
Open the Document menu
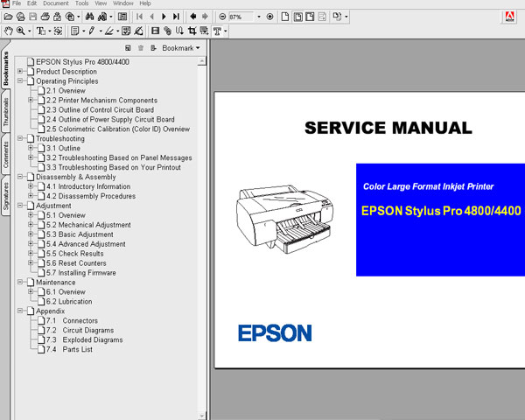(56, 3)
